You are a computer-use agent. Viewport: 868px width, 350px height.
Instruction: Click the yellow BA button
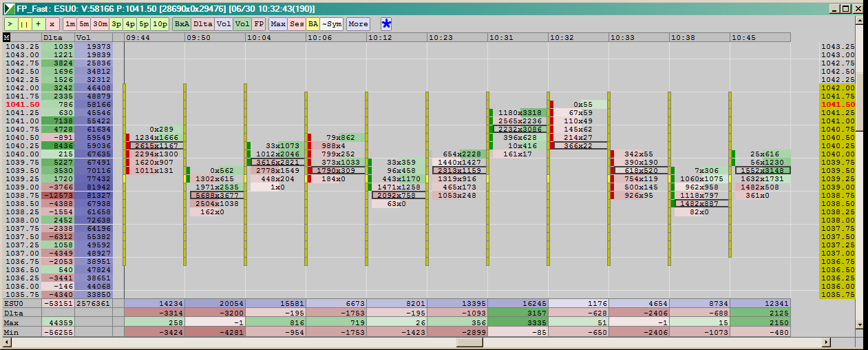(x=313, y=23)
